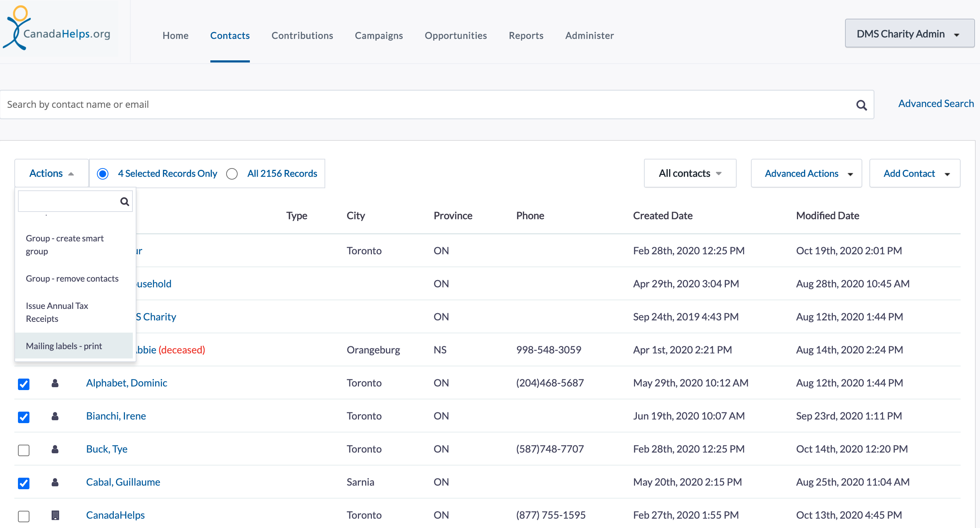
Task: Click modified date Sep 23rd, 2020 1:11 PM
Action: click(849, 416)
